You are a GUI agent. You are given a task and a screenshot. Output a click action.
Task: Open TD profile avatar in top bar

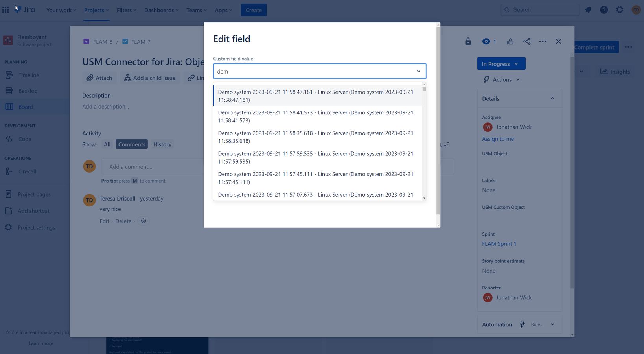636,10
